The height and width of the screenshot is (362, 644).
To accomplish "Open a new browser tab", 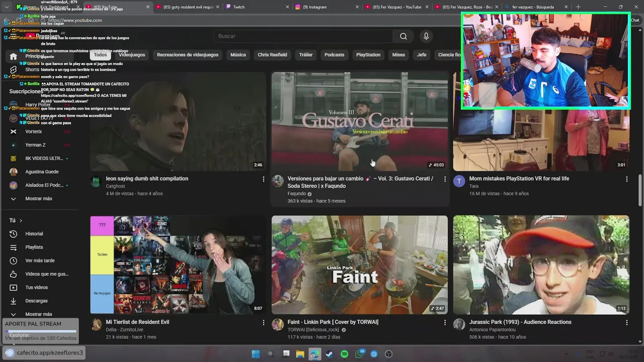I will (x=578, y=7).
